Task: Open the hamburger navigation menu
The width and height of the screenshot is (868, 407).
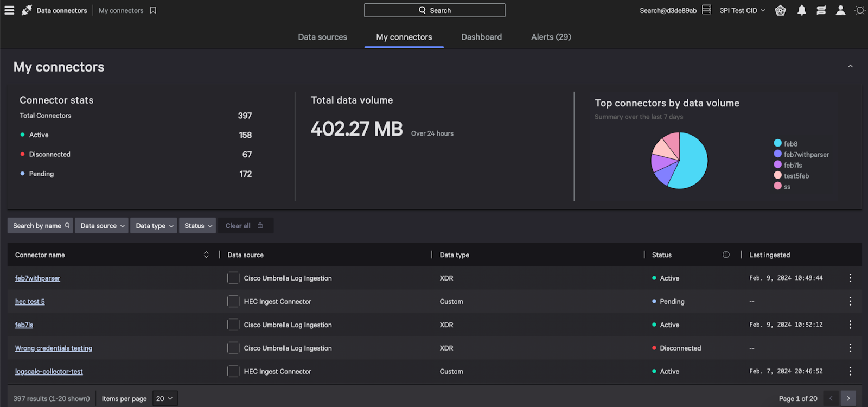Action: (x=9, y=10)
